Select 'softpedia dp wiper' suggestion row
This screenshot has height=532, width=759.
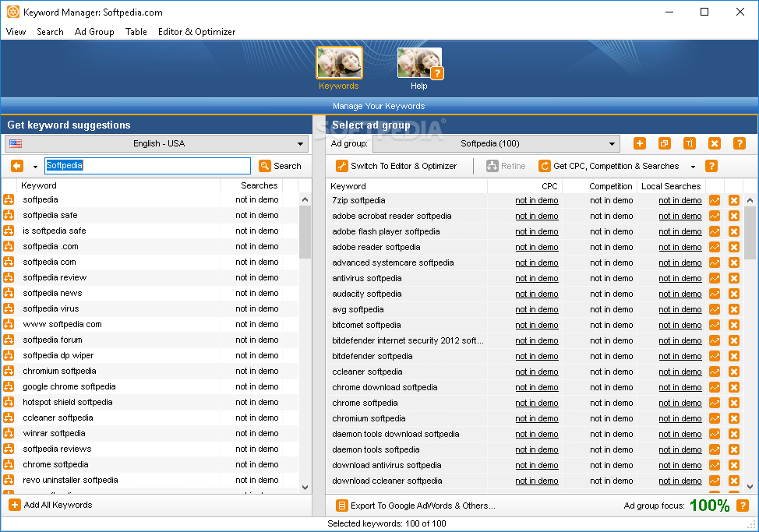click(150, 355)
